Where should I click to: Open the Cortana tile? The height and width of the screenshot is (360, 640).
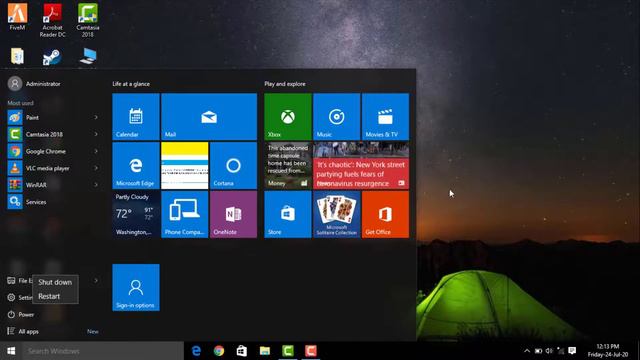[233, 165]
